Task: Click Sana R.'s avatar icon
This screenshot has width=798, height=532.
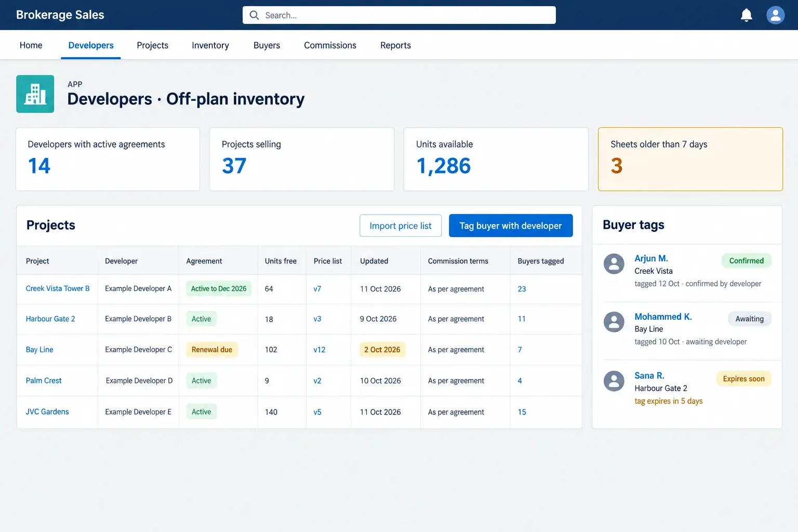Action: (x=614, y=381)
